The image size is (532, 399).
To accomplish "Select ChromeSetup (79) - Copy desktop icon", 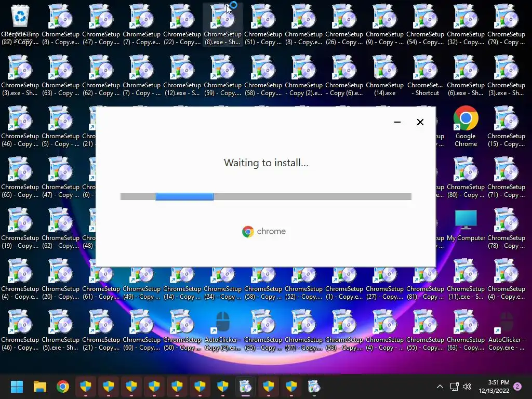I will [x=506, y=25].
